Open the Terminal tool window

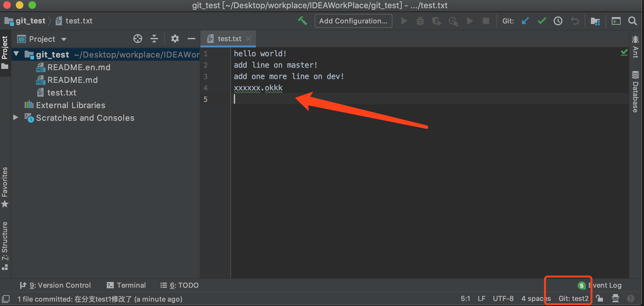[x=126, y=285]
